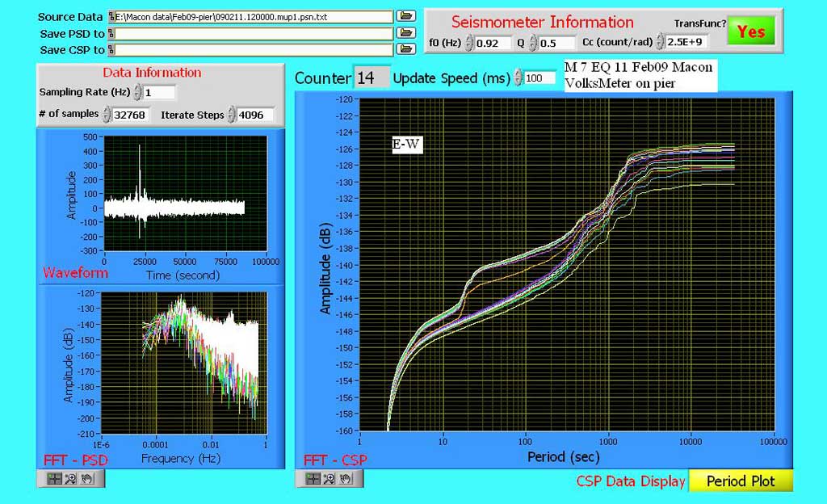This screenshot has height=504, width=827.
Task: Open folder browser for Source Data path
Action: [x=406, y=16]
